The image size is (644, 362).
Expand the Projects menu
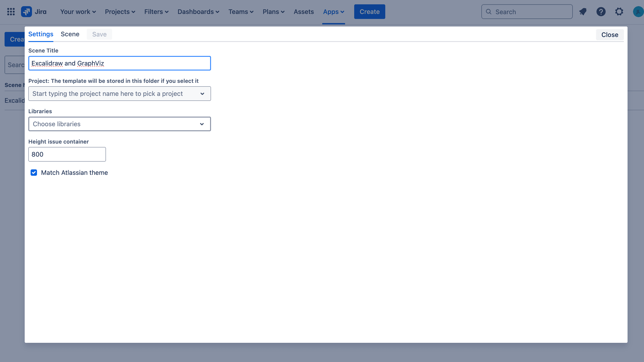[x=120, y=12]
